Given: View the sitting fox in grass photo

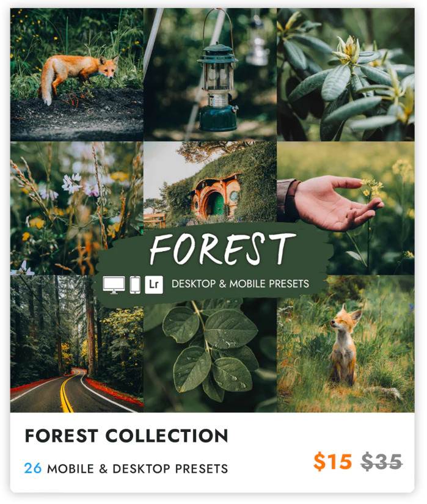Looking at the screenshot, I should coord(346,344).
